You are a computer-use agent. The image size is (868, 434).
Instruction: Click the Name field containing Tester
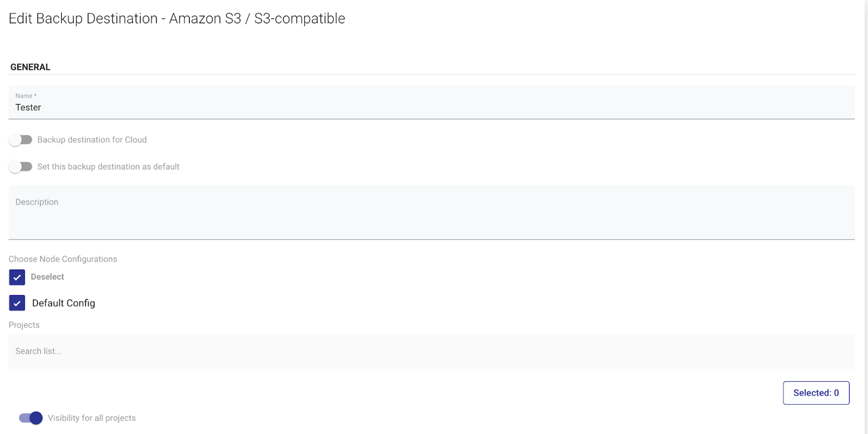pyautogui.click(x=431, y=103)
